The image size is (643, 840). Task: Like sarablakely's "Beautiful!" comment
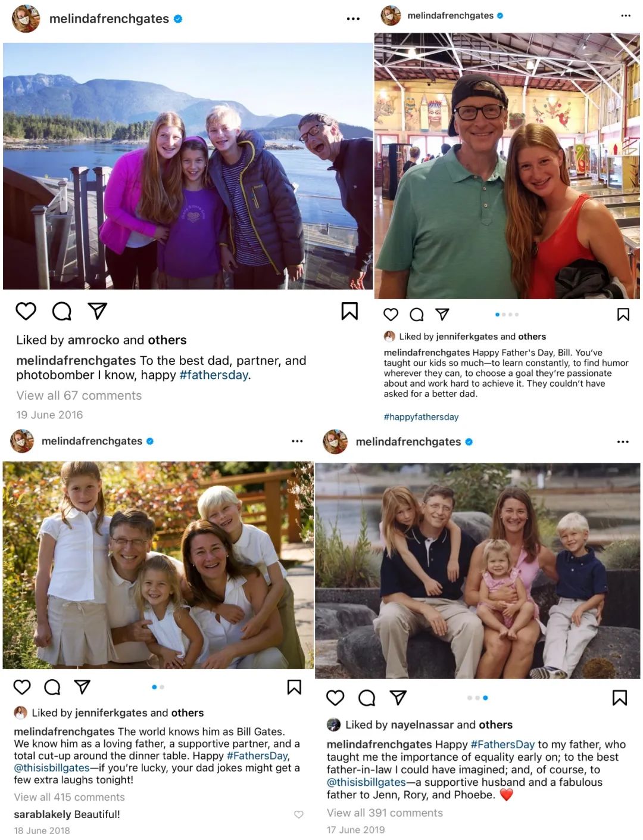pos(299,814)
